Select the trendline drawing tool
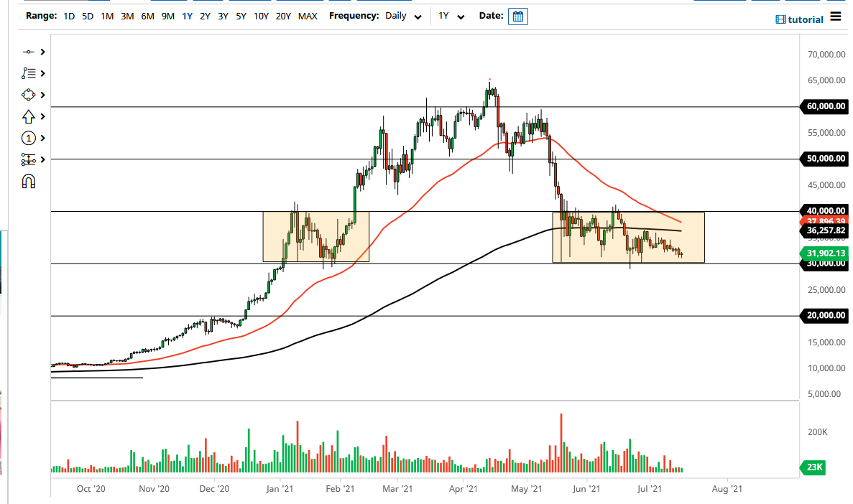853x504 pixels. [29, 52]
